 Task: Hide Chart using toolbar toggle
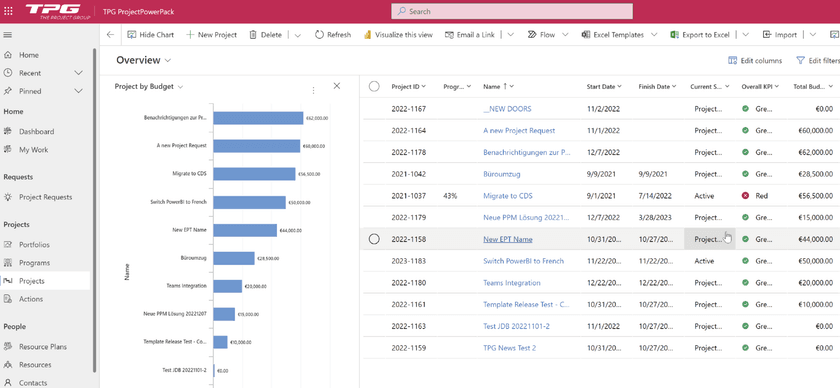tap(151, 35)
